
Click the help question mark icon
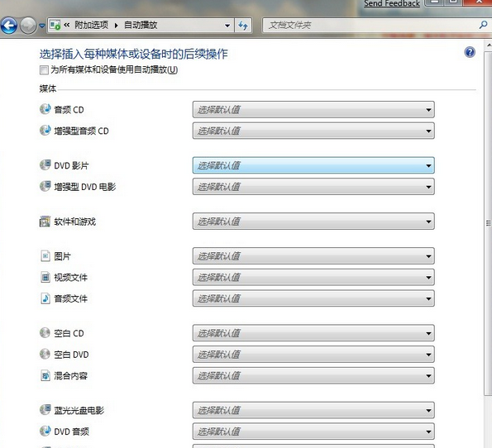point(470,52)
